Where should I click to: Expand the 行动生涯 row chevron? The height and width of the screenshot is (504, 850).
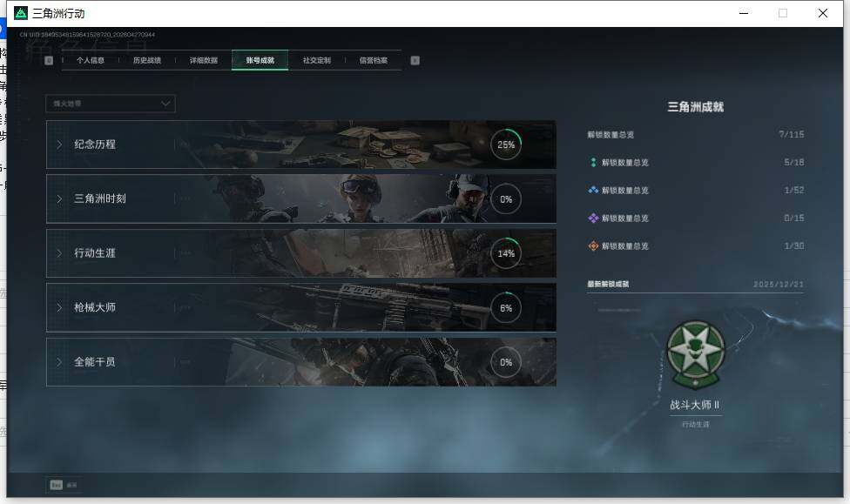59,253
